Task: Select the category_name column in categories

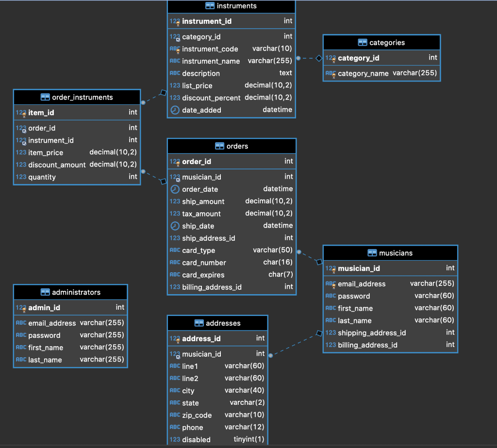Action: tap(381, 73)
